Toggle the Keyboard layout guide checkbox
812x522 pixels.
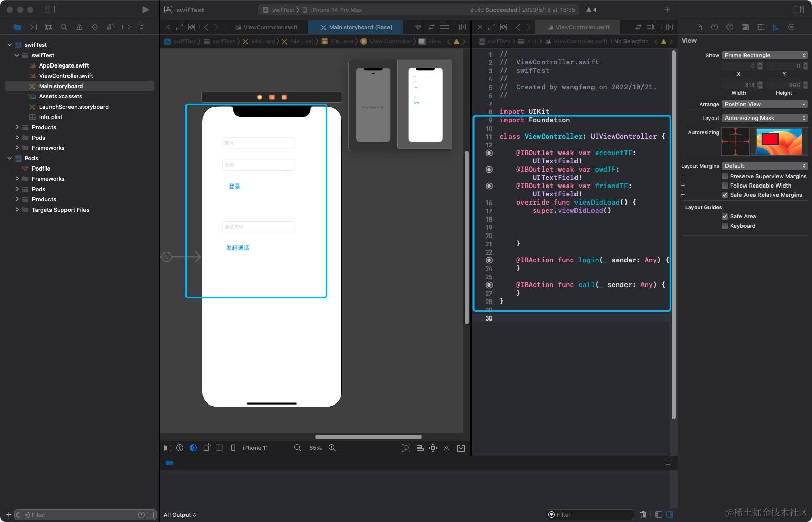pyautogui.click(x=725, y=226)
